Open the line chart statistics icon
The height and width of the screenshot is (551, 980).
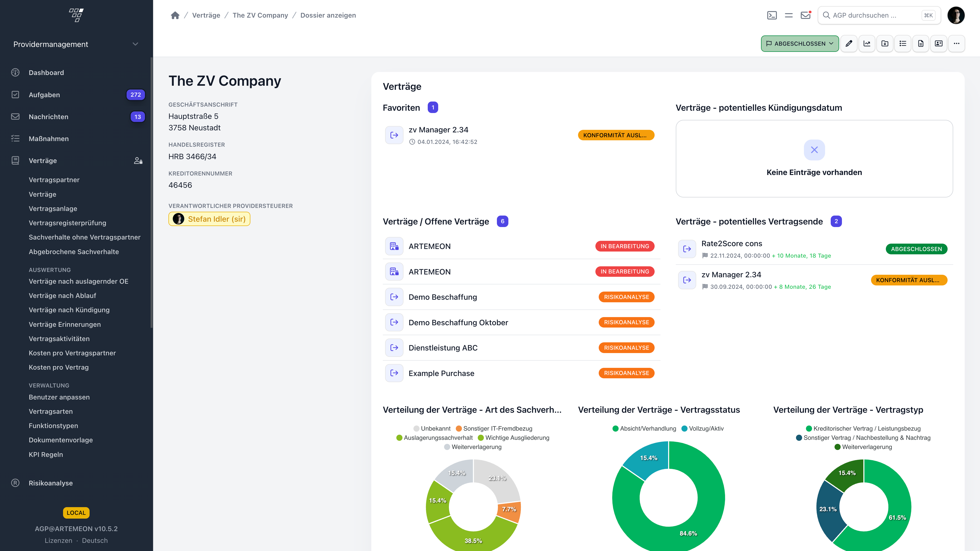point(867,43)
